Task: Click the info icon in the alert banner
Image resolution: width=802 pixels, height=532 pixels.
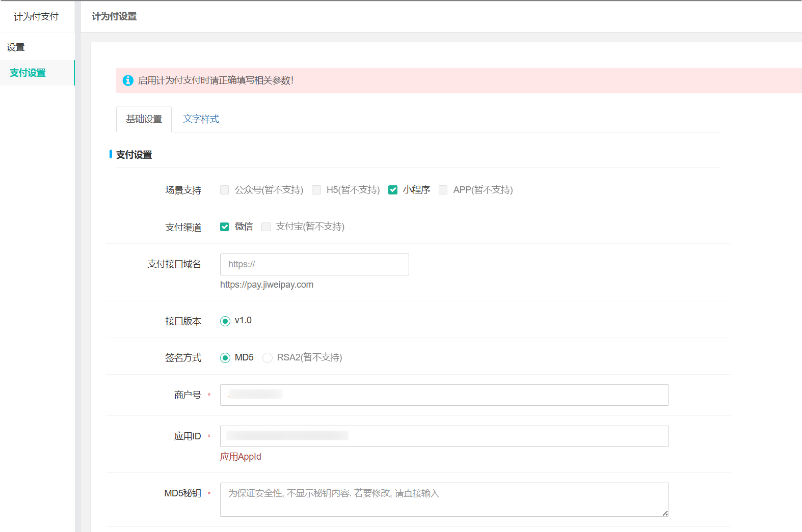Action: (x=128, y=80)
